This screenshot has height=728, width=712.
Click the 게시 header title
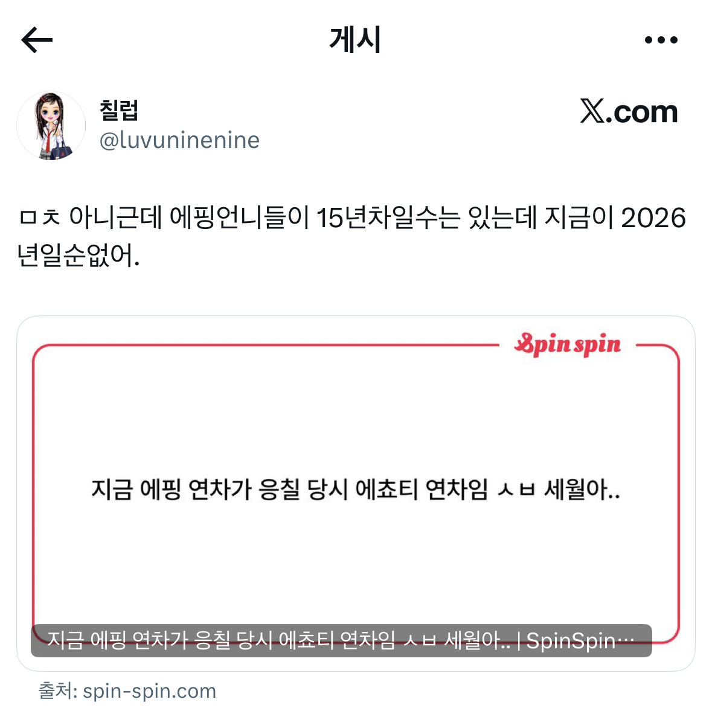pyautogui.click(x=355, y=40)
